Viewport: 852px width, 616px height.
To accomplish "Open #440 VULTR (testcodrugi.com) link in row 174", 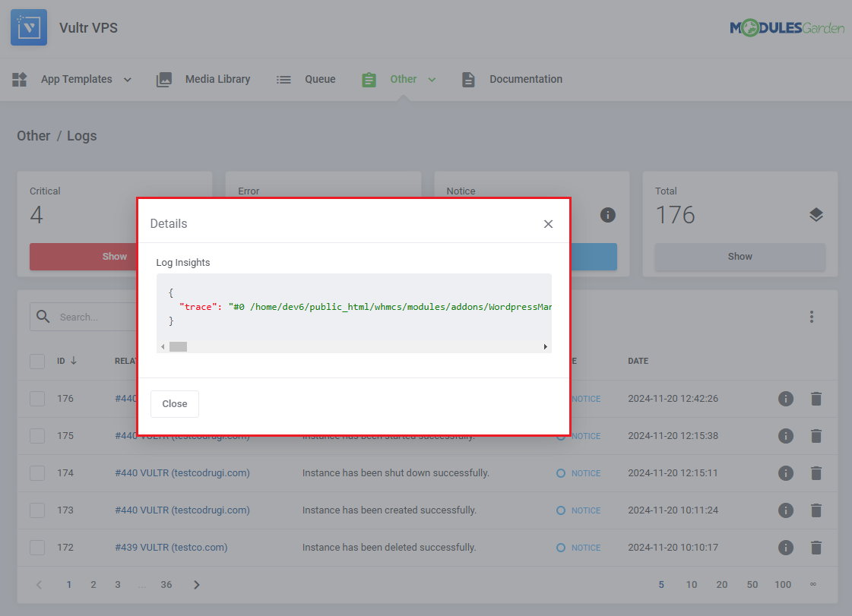I will [182, 473].
